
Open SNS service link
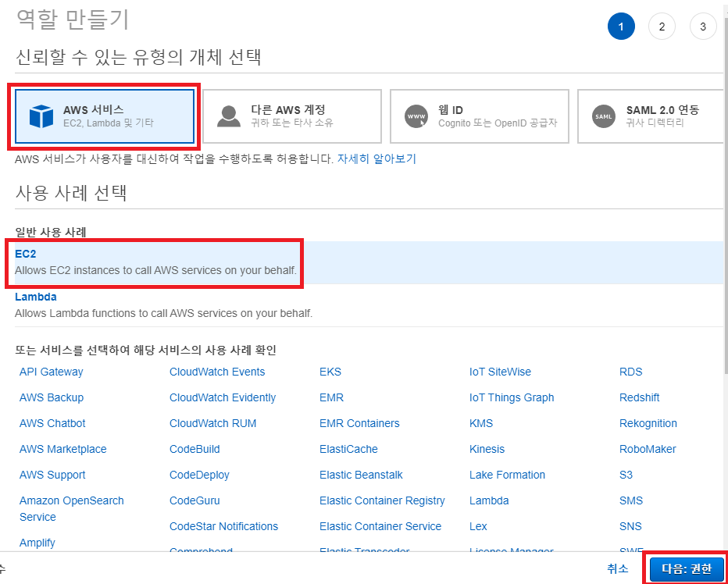pyautogui.click(x=630, y=526)
